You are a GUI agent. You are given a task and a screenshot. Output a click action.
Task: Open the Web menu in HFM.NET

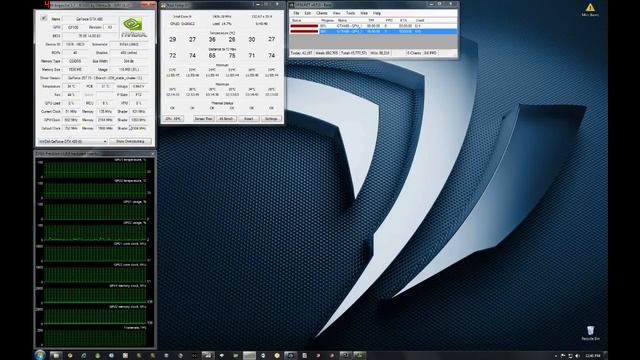(364, 13)
